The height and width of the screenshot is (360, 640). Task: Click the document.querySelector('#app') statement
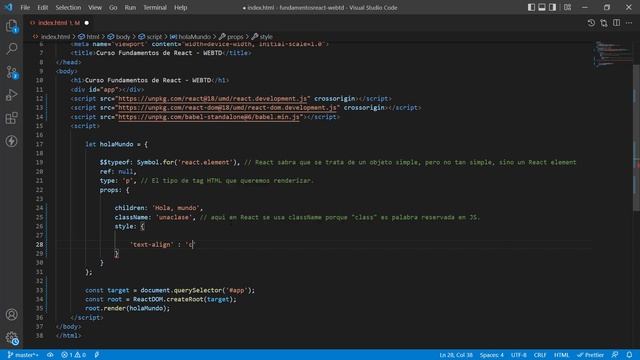click(x=198, y=290)
